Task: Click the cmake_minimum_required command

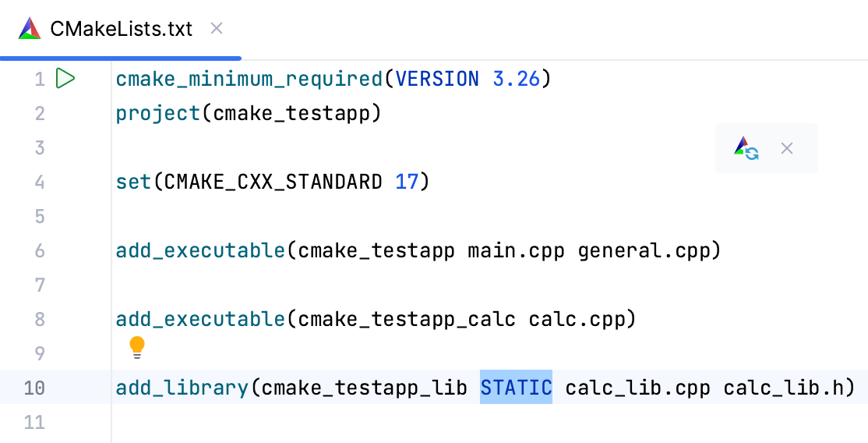Action: tap(249, 79)
